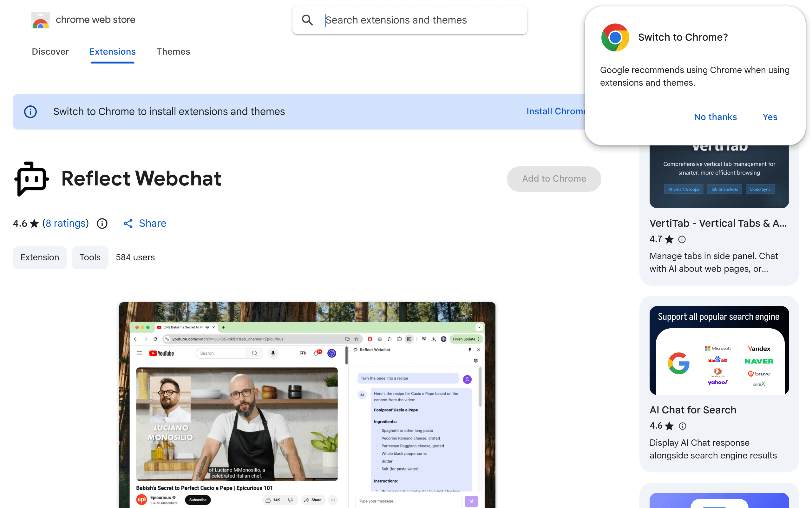Open the Discover tab
The width and height of the screenshot is (812, 508).
click(50, 51)
